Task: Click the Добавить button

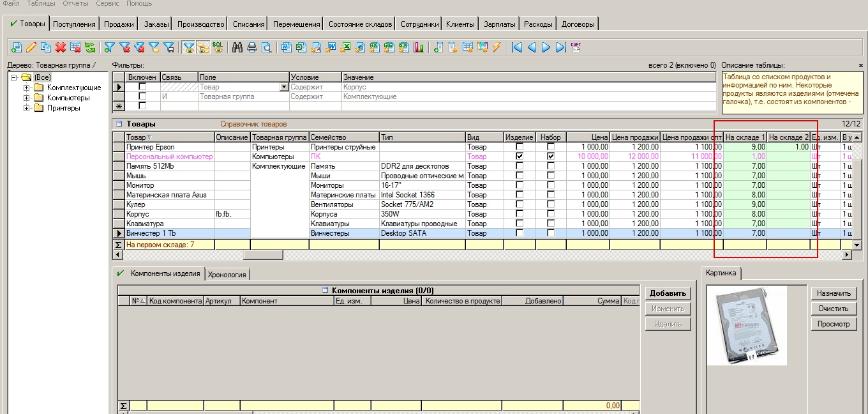Action: [668, 293]
